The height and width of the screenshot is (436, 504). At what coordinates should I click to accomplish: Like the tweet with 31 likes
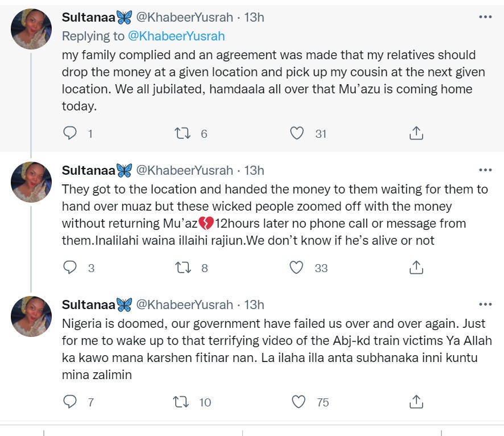pyautogui.click(x=298, y=133)
